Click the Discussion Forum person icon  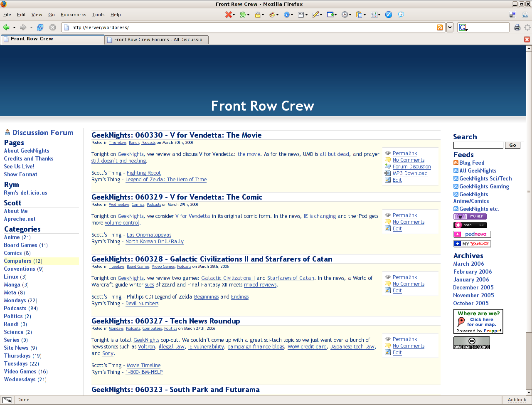(x=7, y=133)
